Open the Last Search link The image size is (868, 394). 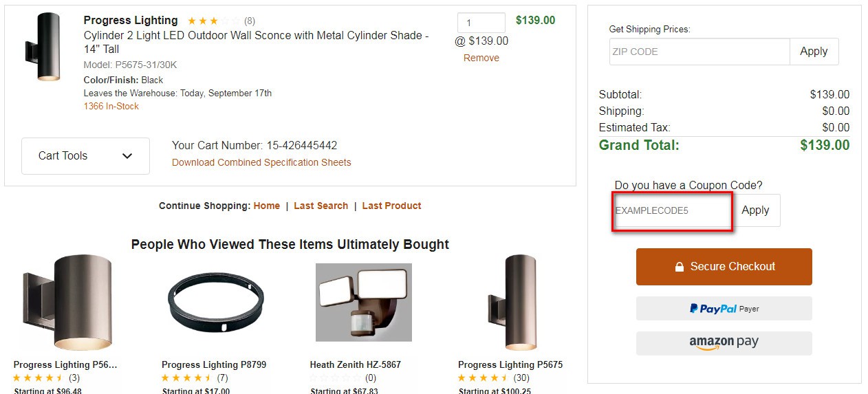(321, 206)
